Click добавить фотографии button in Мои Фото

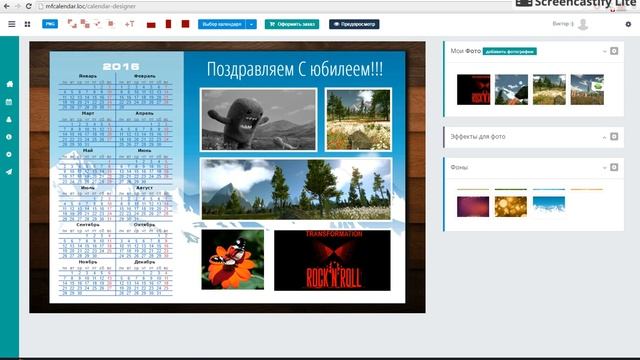510,51
